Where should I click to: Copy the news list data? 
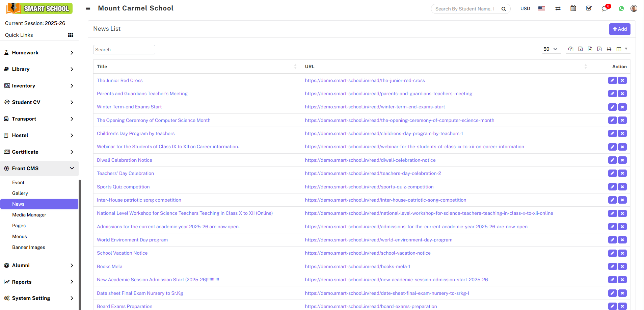[x=571, y=49]
